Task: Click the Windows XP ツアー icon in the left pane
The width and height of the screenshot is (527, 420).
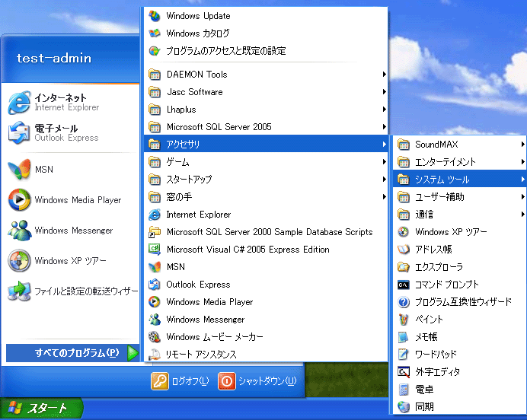Action: tap(19, 260)
